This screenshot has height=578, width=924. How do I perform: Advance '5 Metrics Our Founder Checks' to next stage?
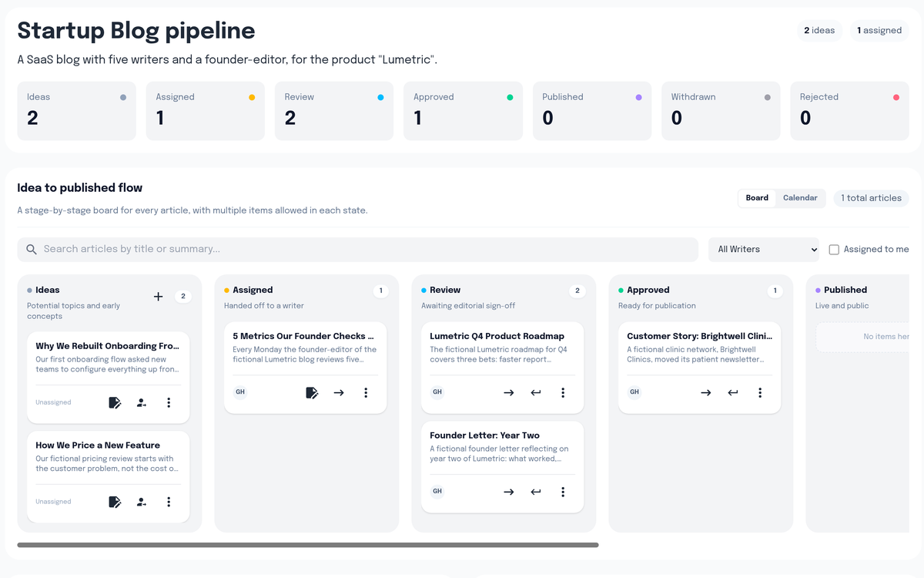(x=339, y=392)
